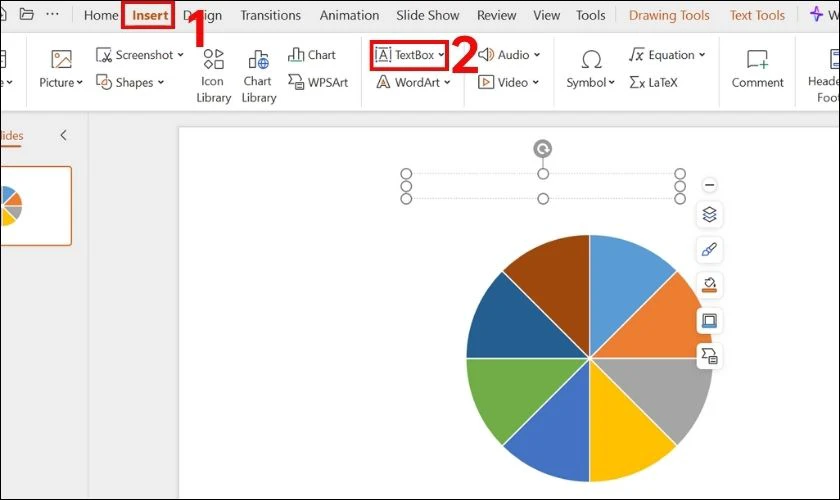Viewport: 840px width, 500px height.
Task: Expand the WordArt dropdown arrow
Action: pyautogui.click(x=447, y=83)
